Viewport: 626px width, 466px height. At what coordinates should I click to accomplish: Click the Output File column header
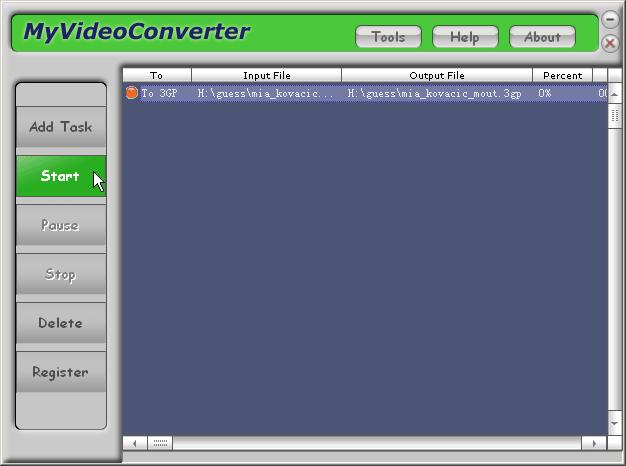[437, 75]
